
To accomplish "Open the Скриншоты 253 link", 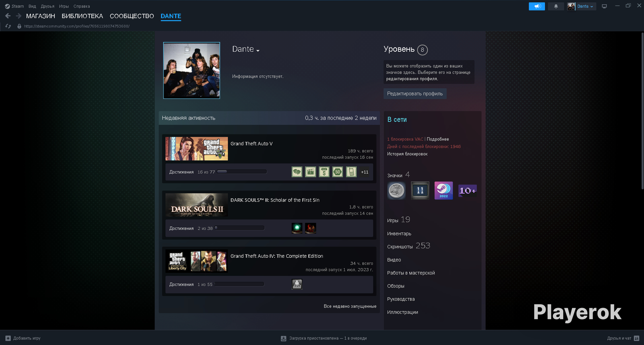I will tap(408, 246).
